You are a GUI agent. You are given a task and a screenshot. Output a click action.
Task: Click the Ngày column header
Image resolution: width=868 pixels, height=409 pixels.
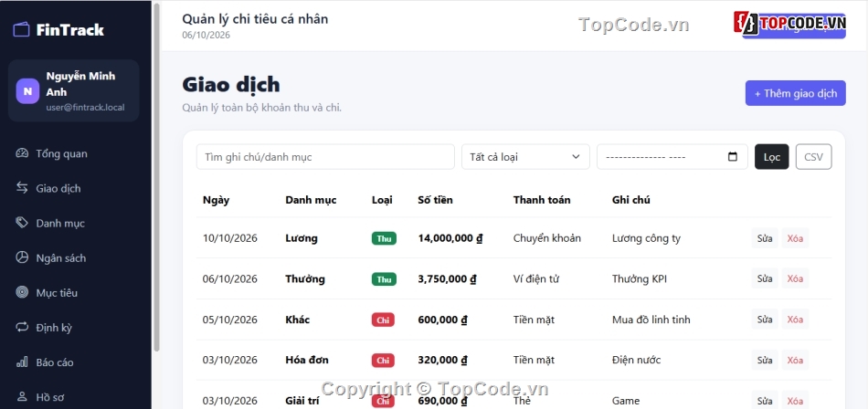(x=216, y=200)
